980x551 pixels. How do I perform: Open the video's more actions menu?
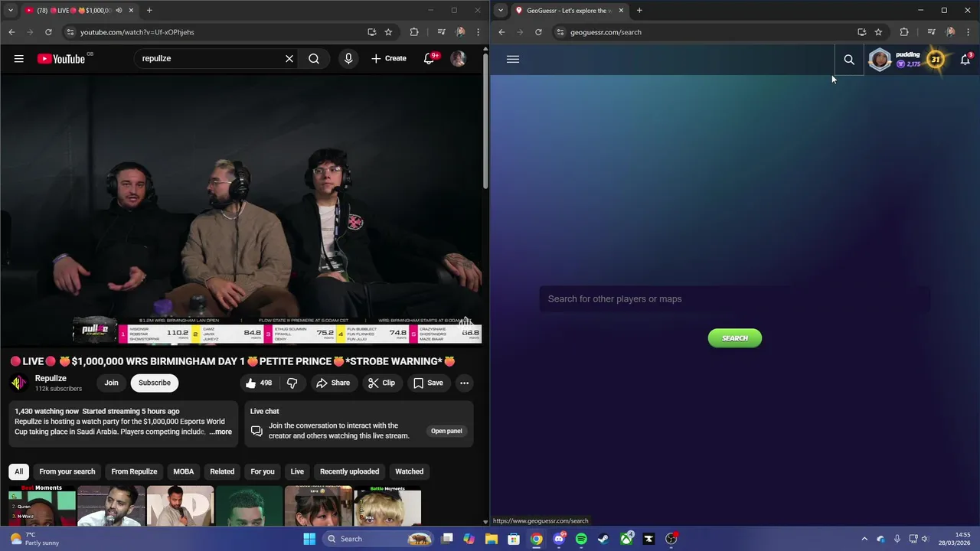(x=464, y=383)
